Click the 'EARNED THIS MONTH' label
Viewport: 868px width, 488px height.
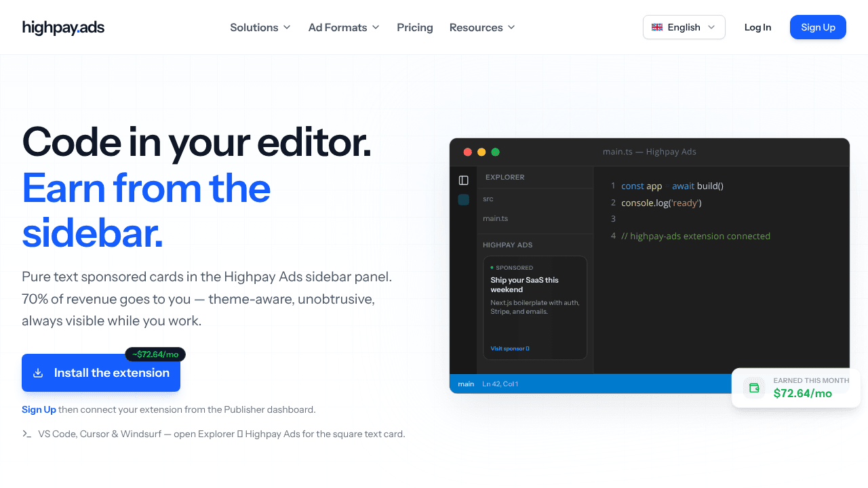click(x=811, y=381)
